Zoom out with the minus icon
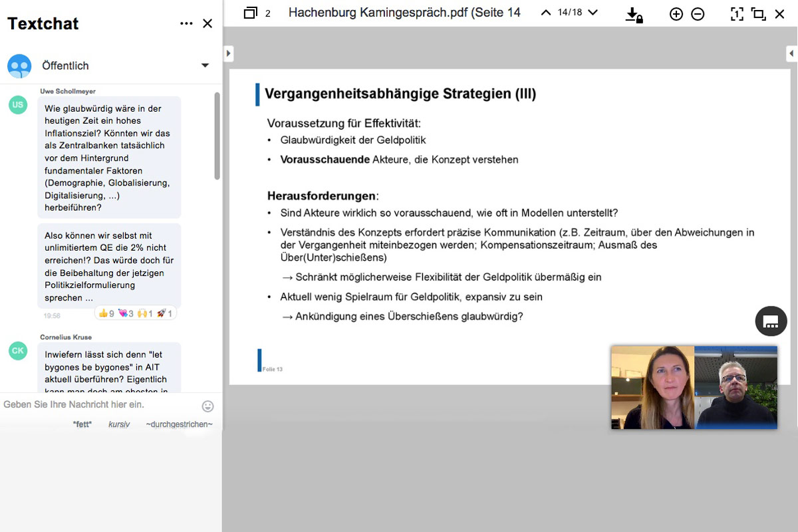This screenshot has height=532, width=798. tap(698, 14)
